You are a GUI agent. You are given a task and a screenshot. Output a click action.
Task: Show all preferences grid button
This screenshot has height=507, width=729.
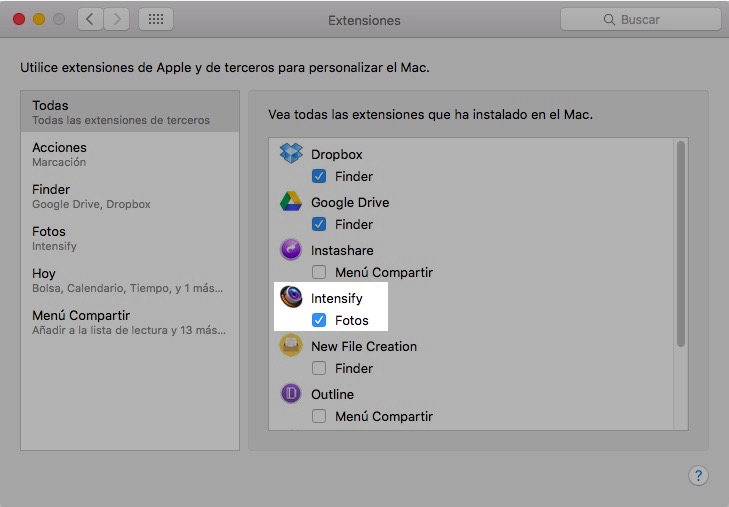[156, 20]
